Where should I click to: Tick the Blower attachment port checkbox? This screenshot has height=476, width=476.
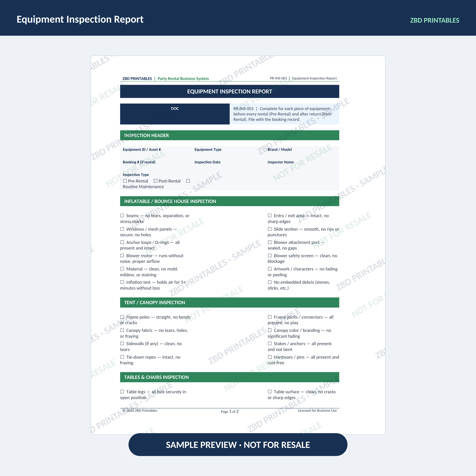click(x=270, y=242)
